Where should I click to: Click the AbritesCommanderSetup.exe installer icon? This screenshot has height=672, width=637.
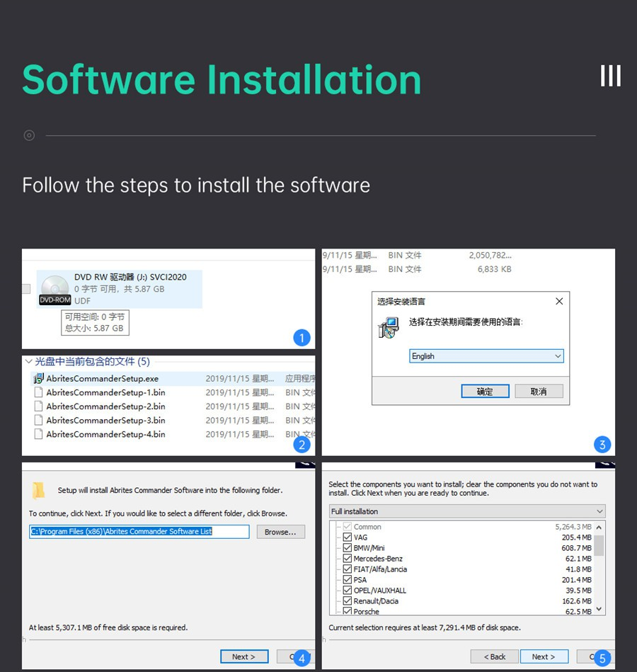(39, 379)
